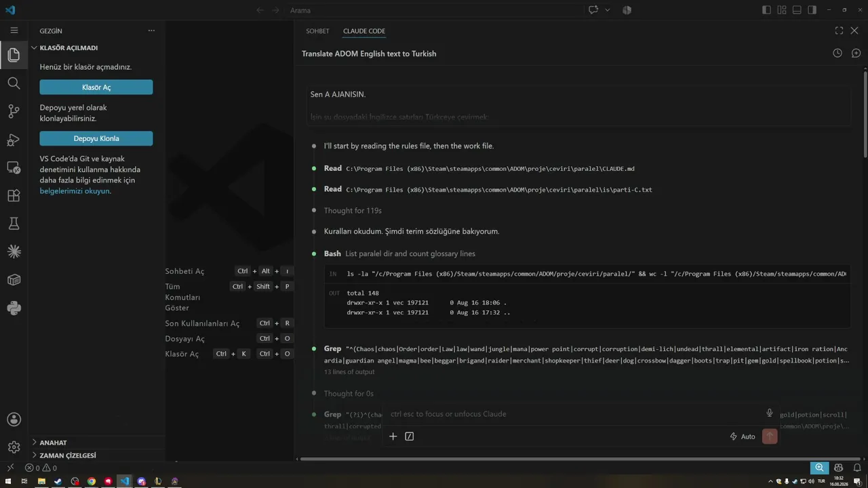The height and width of the screenshot is (488, 868).
Task: Expand the 13 lines of output
Action: point(349,372)
